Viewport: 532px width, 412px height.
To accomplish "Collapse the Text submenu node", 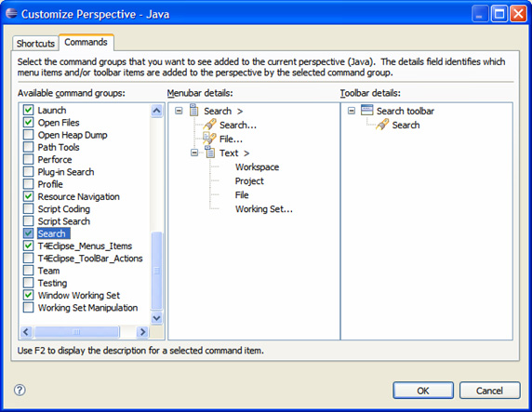I will (x=194, y=153).
